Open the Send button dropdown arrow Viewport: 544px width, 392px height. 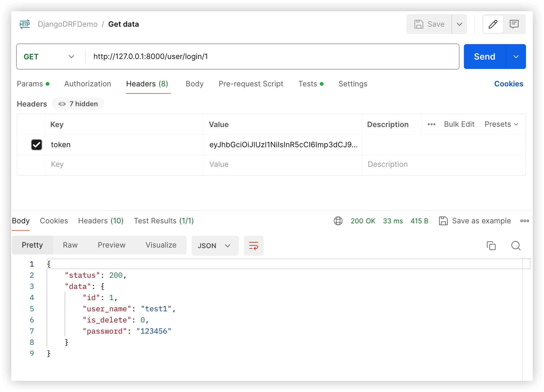[x=516, y=57]
